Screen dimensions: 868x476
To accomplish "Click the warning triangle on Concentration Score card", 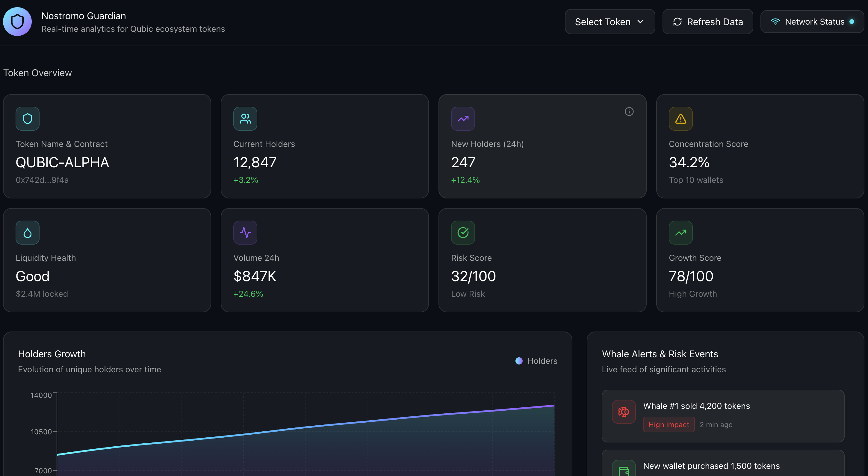I will coord(680,118).
